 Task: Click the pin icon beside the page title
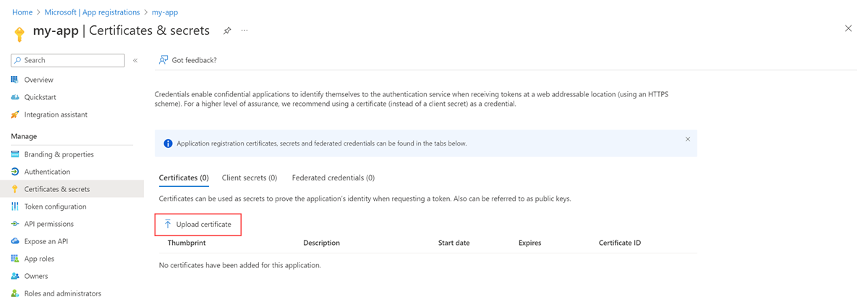point(227,30)
